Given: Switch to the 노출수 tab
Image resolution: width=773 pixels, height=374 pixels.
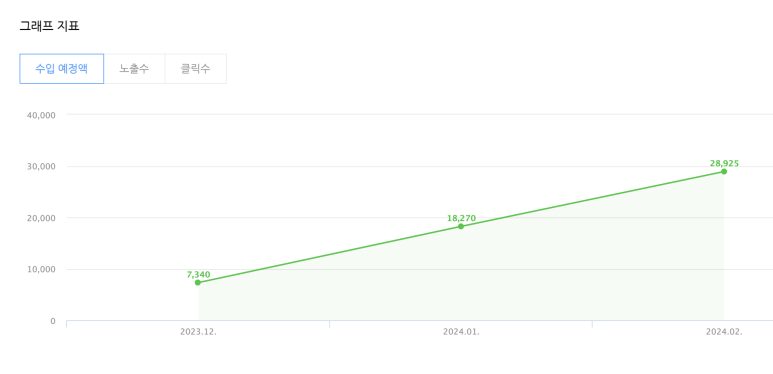Looking at the screenshot, I should coord(134,69).
